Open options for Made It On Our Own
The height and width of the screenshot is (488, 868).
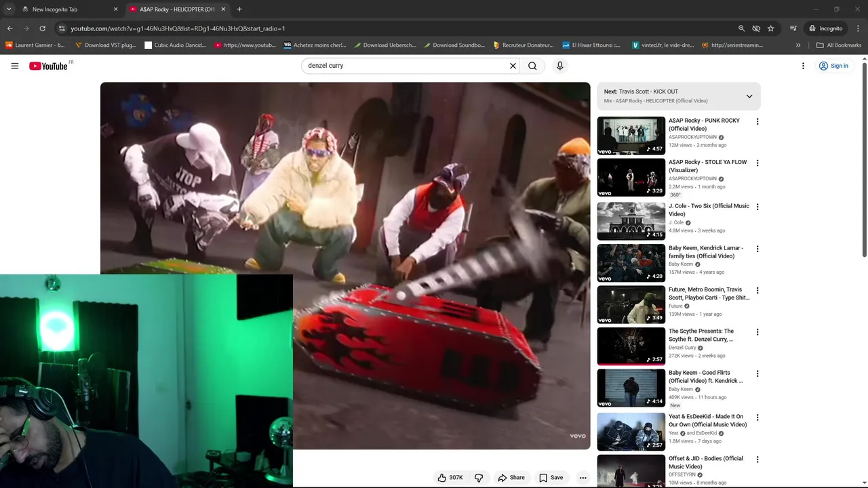(x=757, y=418)
